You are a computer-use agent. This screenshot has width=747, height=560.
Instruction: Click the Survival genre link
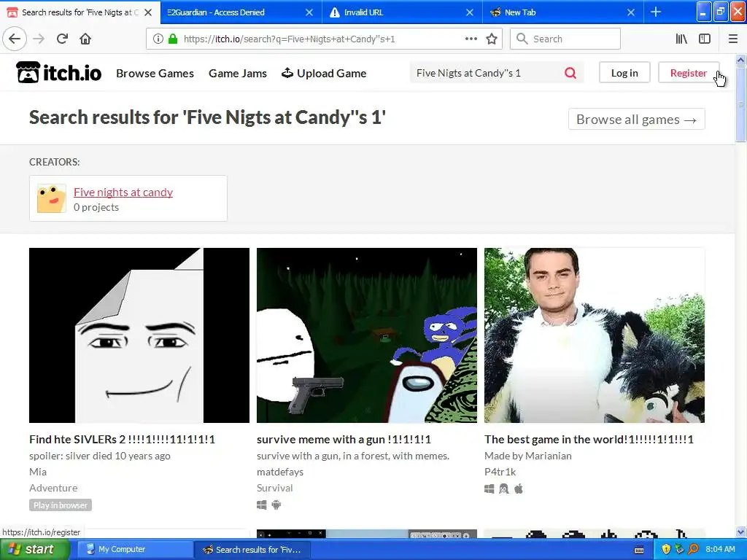click(x=275, y=488)
